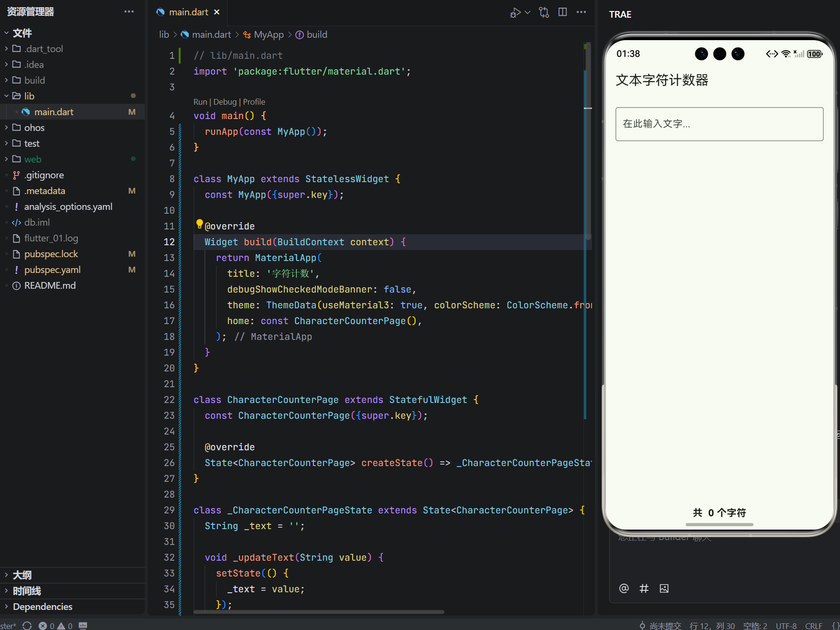Screen dimensions: 840x630
Task: Click the 在此输入文字 text field in phone preview
Action: click(719, 124)
